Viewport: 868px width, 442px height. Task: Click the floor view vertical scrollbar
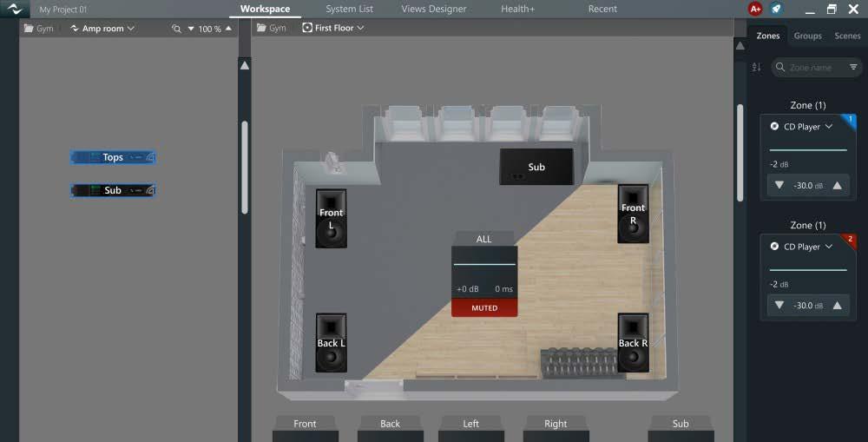740,153
